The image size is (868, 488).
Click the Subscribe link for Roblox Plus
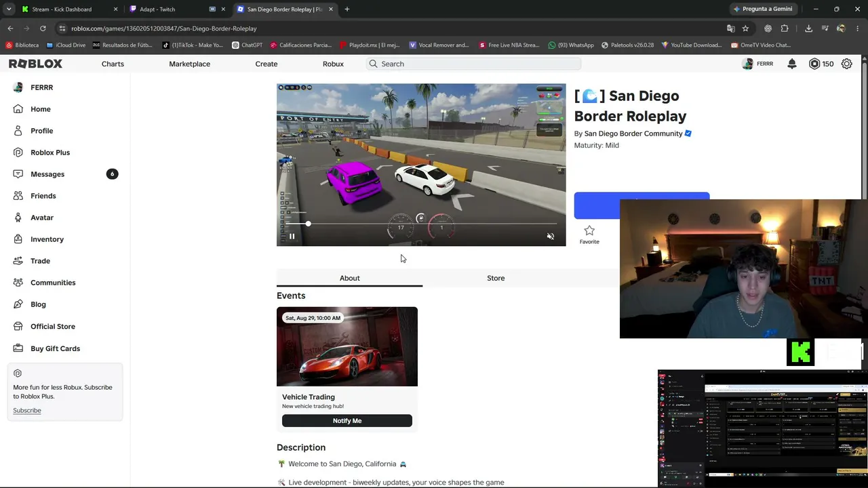(x=27, y=411)
